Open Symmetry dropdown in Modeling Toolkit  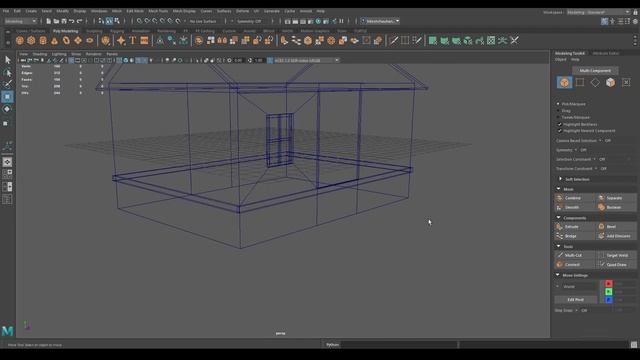click(576, 150)
